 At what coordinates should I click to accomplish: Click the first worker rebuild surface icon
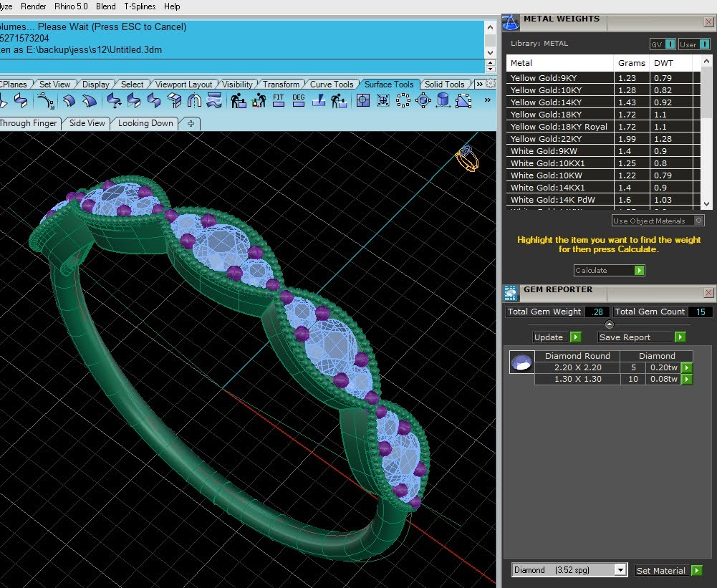click(x=239, y=100)
